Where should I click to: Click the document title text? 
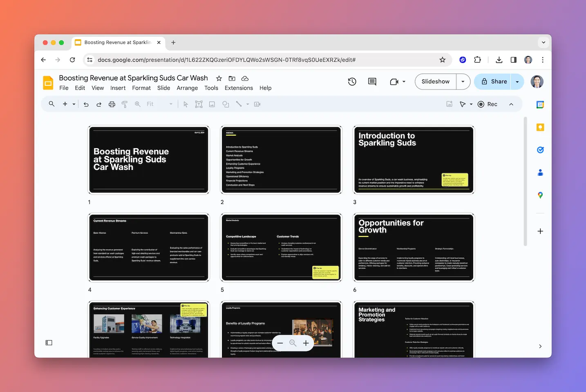[x=133, y=78]
